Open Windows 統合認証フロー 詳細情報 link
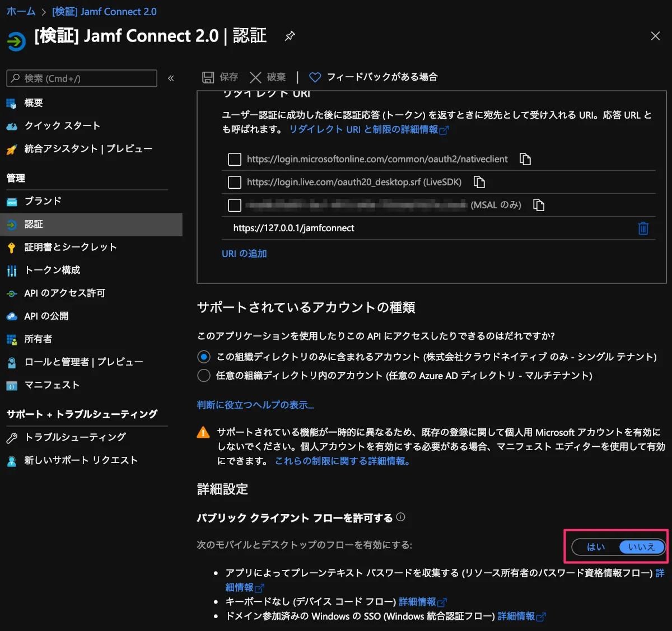The height and width of the screenshot is (631, 672). [521, 616]
